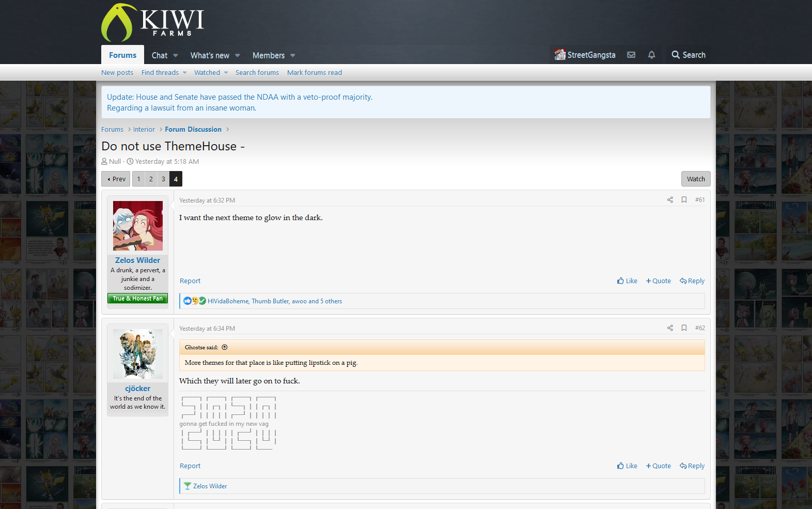Image resolution: width=812 pixels, height=509 pixels.
Task: Open StreetGangsta user account menu
Action: click(x=585, y=55)
